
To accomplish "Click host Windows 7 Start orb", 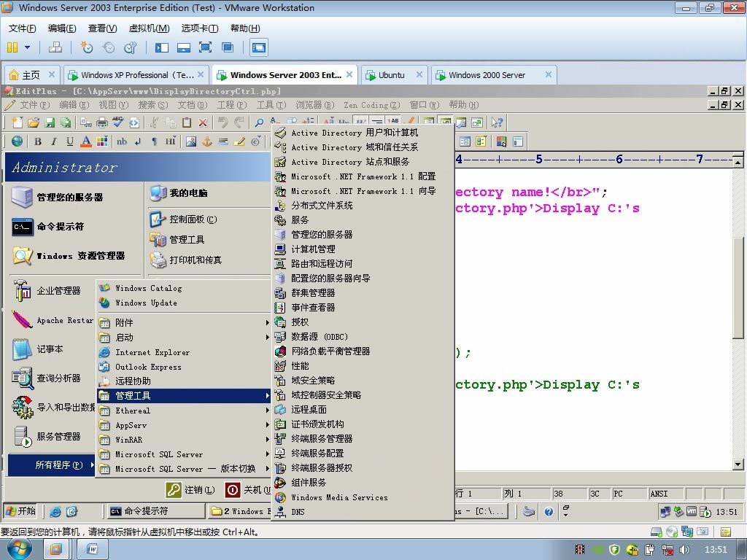I will tap(20, 550).
